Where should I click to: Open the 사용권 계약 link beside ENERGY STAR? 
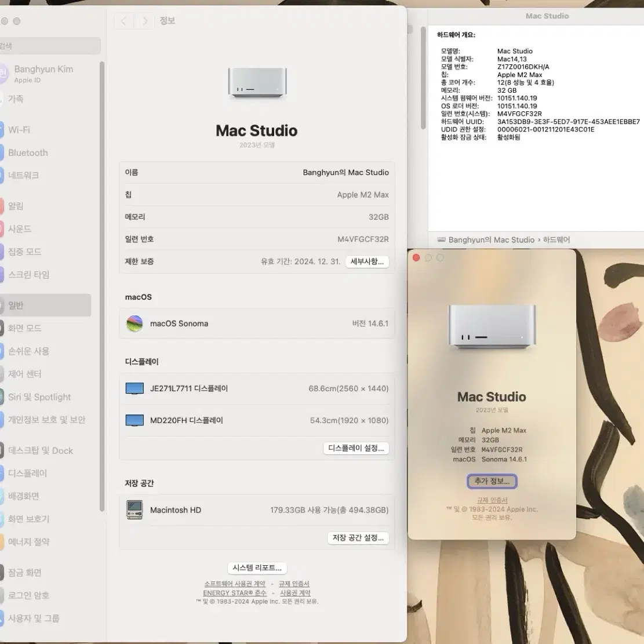(295, 593)
